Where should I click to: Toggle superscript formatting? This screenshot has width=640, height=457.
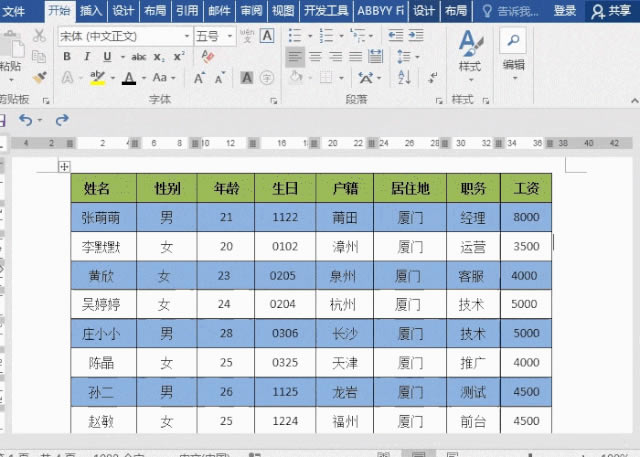click(x=179, y=57)
